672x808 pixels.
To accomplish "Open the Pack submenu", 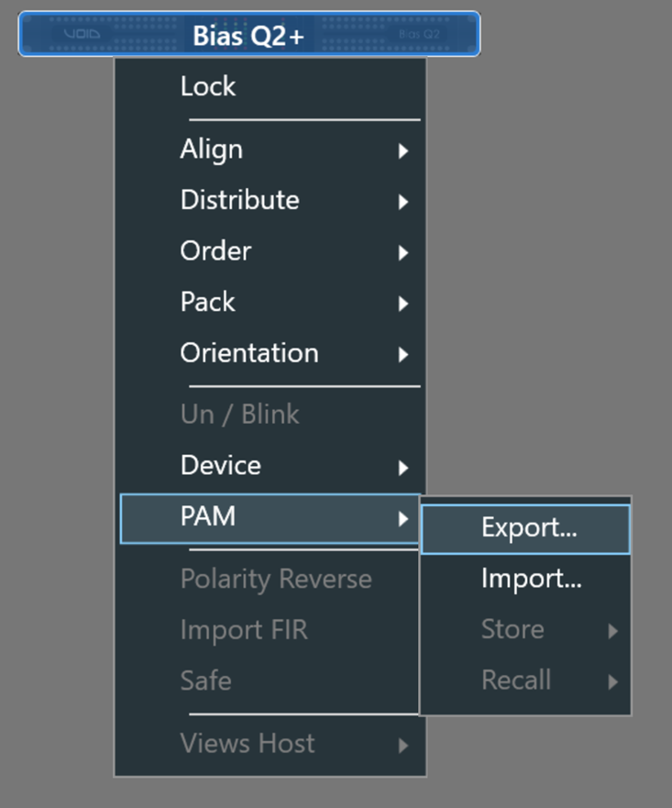I will click(x=207, y=302).
